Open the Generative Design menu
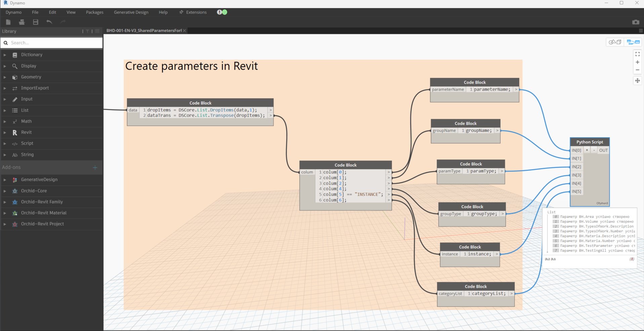 pyautogui.click(x=131, y=12)
